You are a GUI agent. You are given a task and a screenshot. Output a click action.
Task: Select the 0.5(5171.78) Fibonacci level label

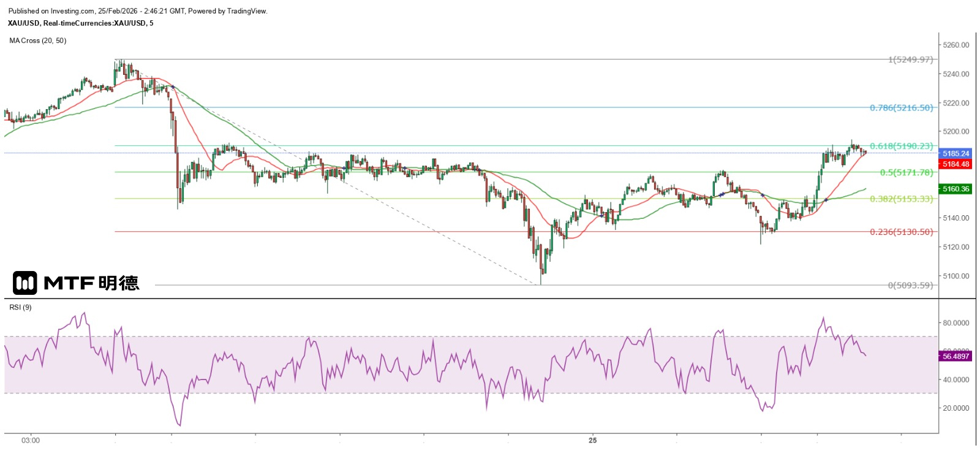click(x=906, y=172)
